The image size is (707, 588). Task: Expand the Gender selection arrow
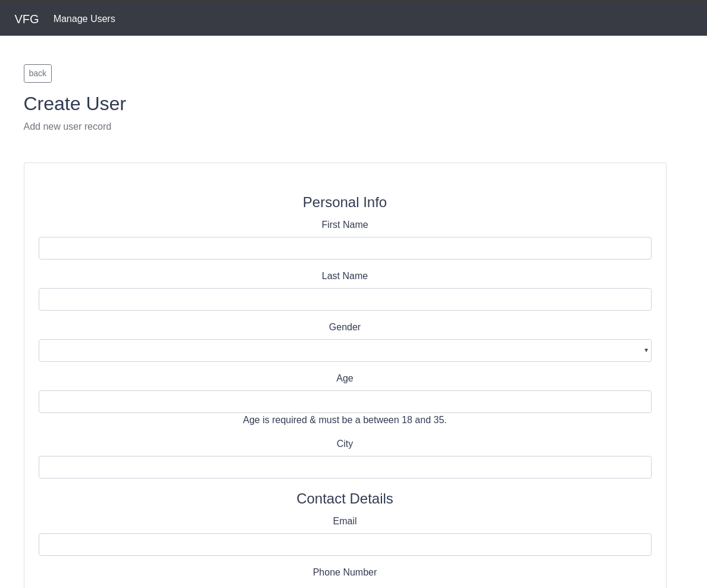tap(646, 350)
